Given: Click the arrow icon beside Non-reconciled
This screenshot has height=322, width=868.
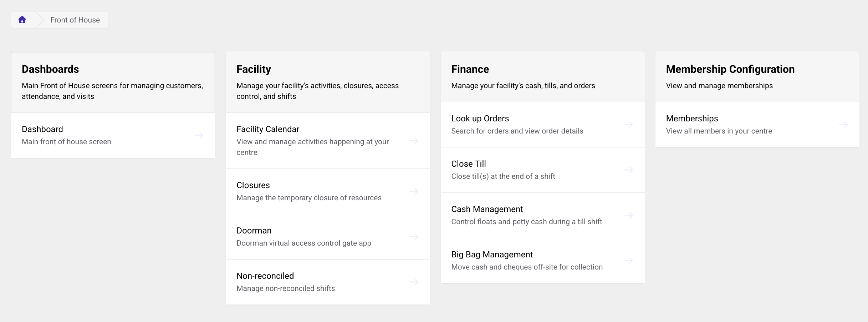Looking at the screenshot, I should click(414, 282).
